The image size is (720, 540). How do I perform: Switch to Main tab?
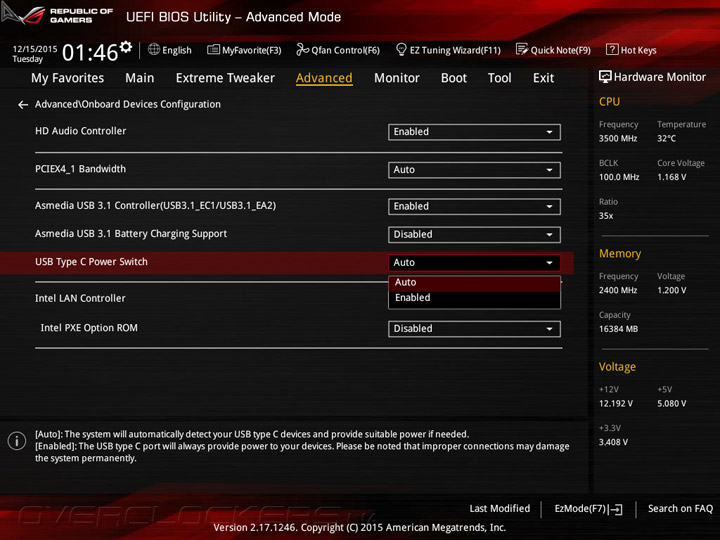pyautogui.click(x=140, y=78)
